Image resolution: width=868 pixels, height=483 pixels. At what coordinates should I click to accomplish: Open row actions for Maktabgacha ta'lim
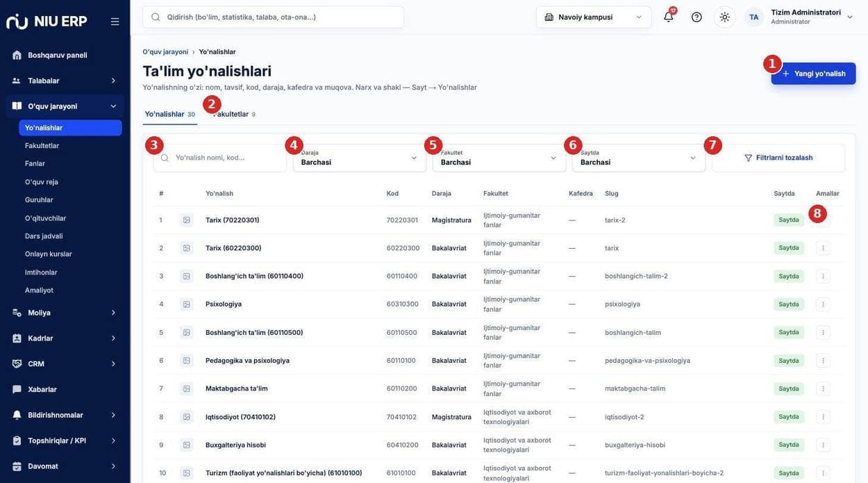[823, 388]
